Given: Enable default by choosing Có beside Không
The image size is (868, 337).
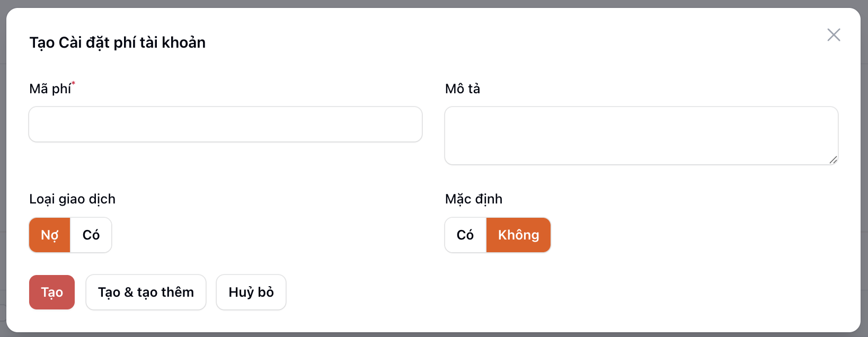Looking at the screenshot, I should [x=465, y=235].
